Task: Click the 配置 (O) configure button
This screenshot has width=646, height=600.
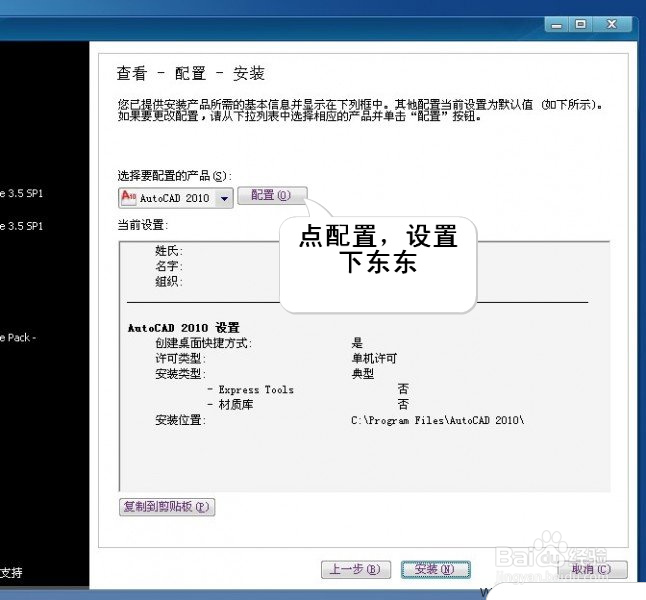Action: pos(272,195)
